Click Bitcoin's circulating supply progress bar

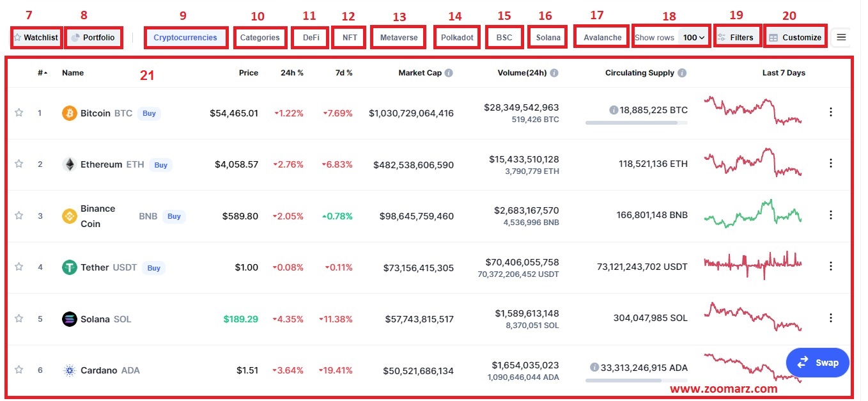pos(636,123)
